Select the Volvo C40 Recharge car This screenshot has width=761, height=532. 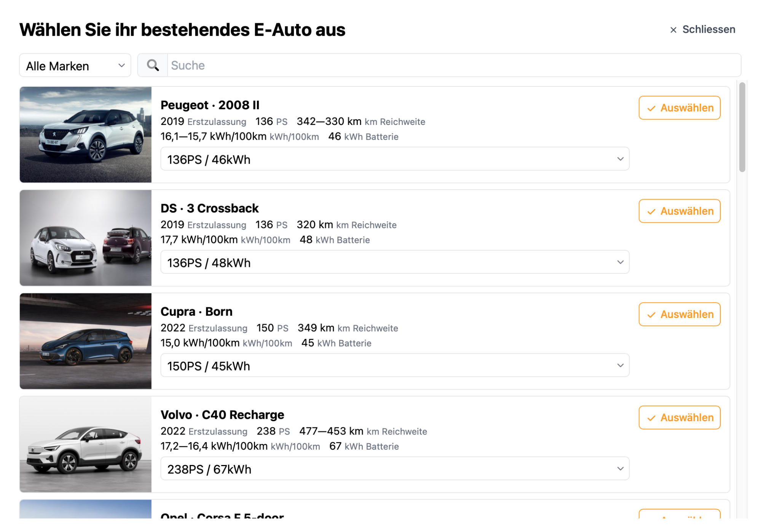[679, 418]
